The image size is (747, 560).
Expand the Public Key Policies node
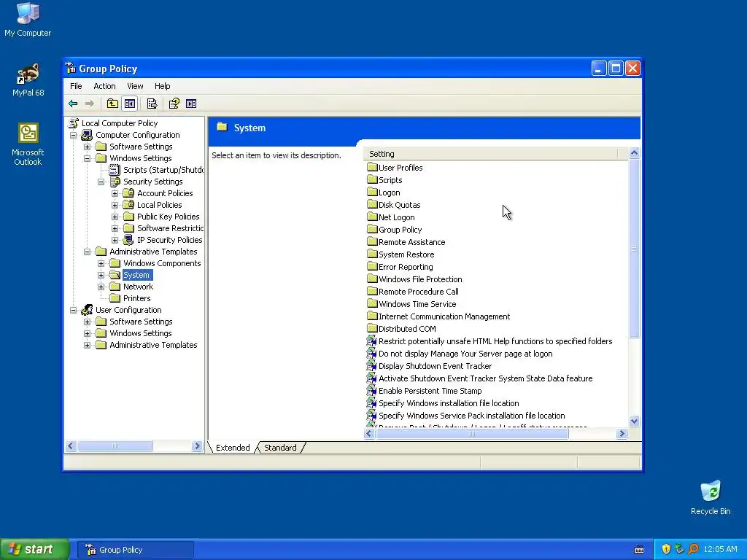click(x=115, y=217)
